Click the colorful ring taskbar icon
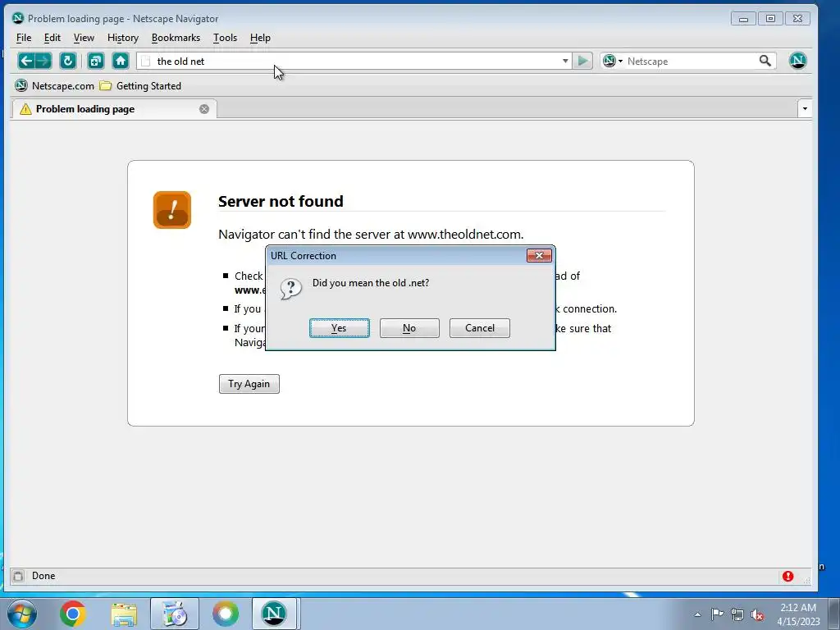Image resolution: width=840 pixels, height=630 pixels. [x=226, y=614]
